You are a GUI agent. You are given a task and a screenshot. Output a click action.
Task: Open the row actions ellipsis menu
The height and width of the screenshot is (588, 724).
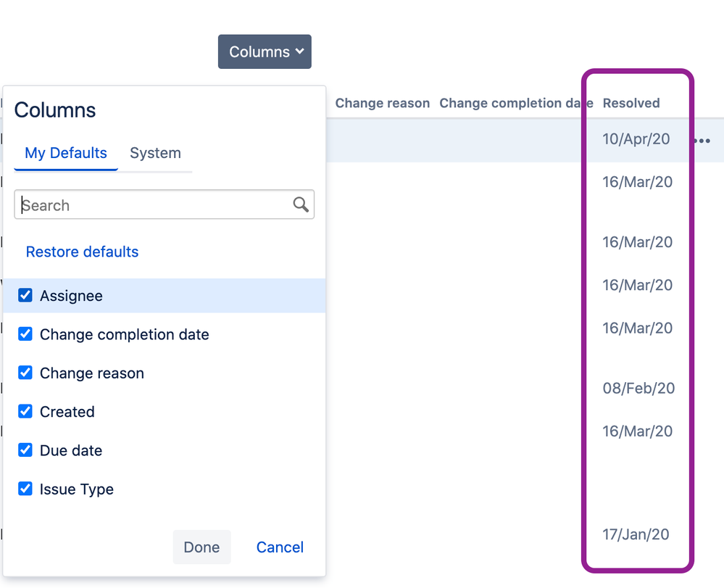pyautogui.click(x=702, y=141)
